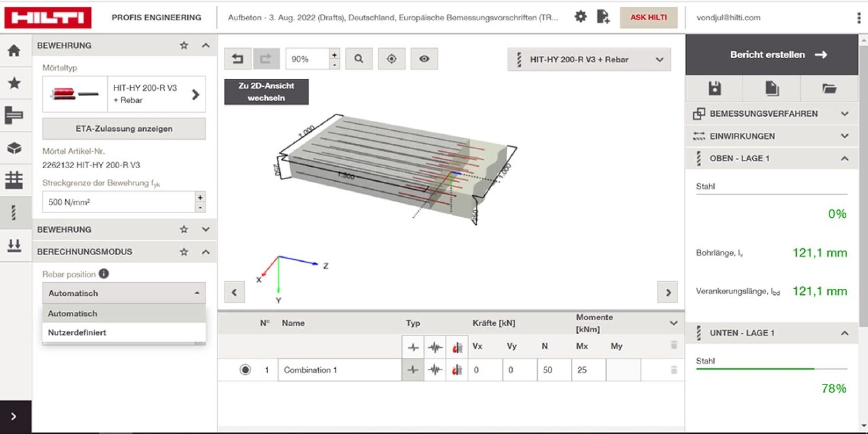Open the home icon in sidebar

(x=14, y=50)
